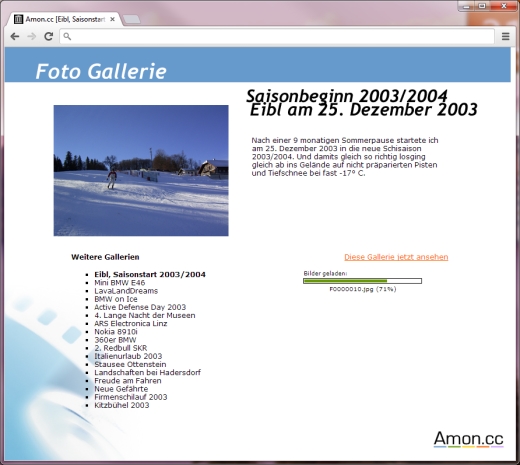Open the 'BMW on Ice' gallery
The width and height of the screenshot is (520, 465).
116,299
